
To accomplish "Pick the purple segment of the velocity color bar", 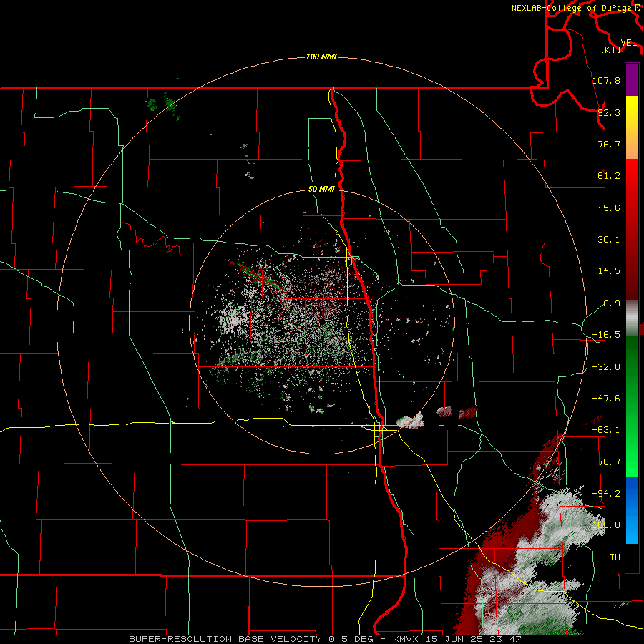I will [632, 79].
